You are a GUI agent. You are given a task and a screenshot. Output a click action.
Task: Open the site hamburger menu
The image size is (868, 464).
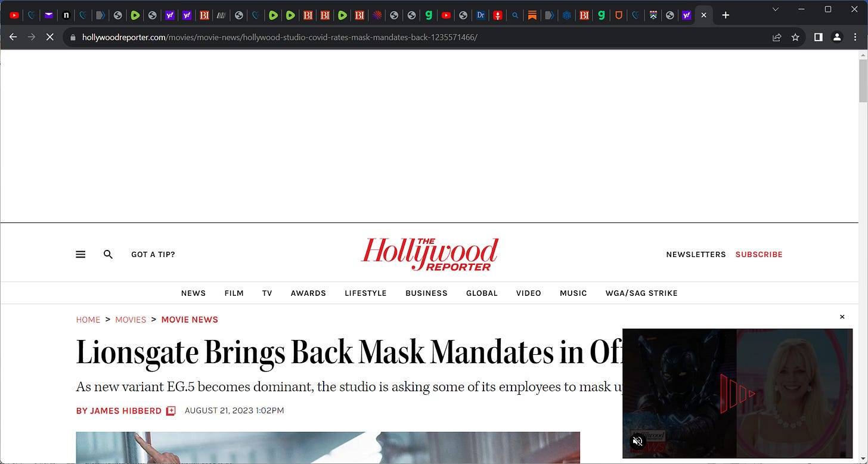coord(80,254)
